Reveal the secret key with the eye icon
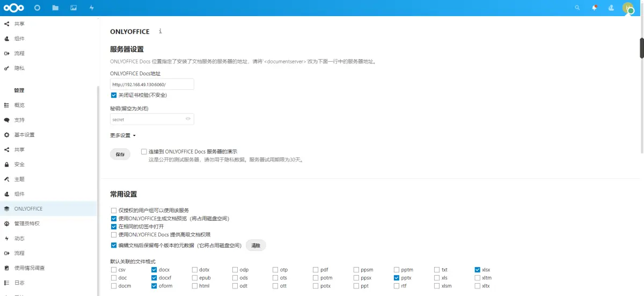644x296 pixels. [188, 119]
